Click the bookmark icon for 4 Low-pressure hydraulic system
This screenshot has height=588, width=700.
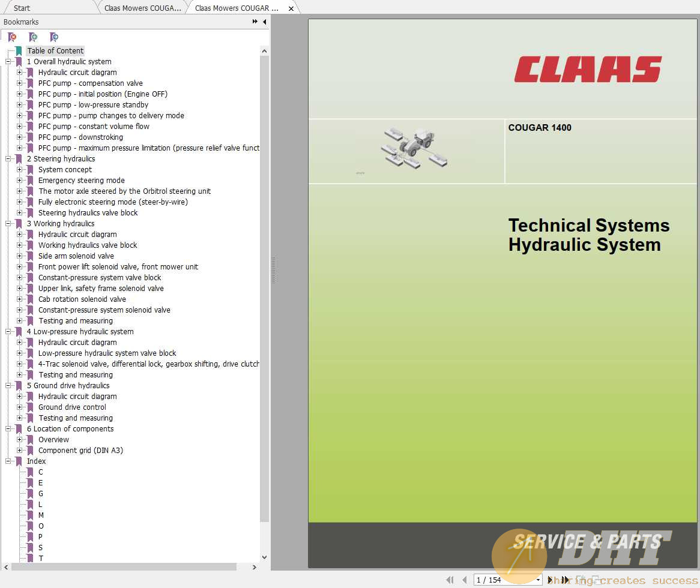point(19,331)
